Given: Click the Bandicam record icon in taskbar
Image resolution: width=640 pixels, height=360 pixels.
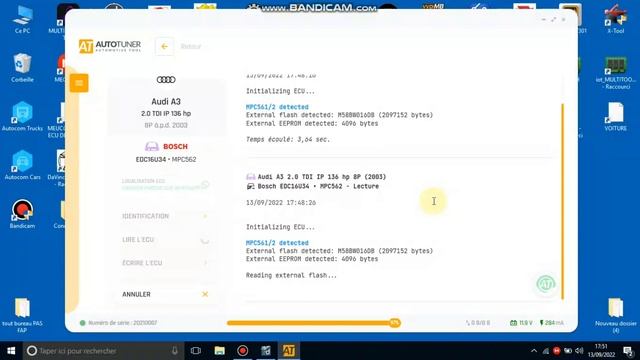Looking at the screenshot, I should 242,351.
